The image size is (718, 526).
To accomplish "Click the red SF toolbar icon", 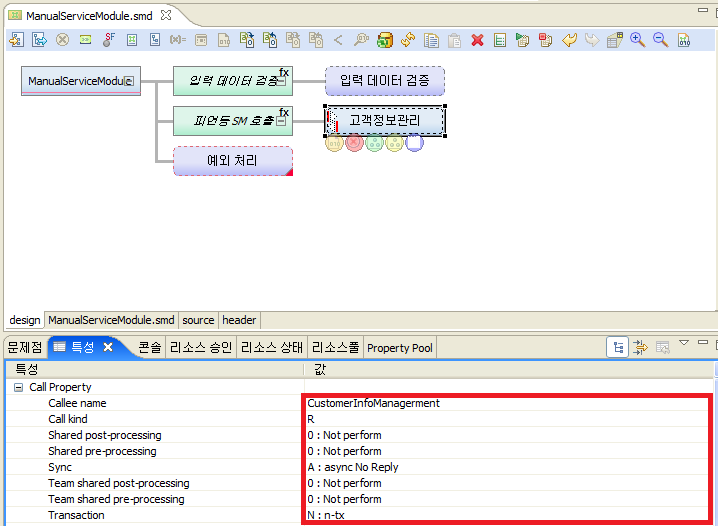I will click(x=109, y=40).
